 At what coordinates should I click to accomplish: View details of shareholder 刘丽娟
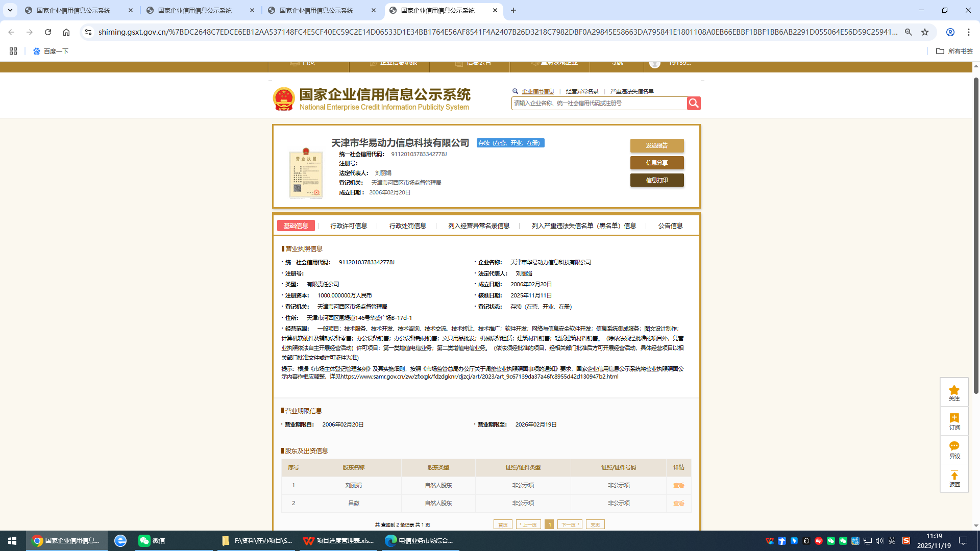[678, 485]
